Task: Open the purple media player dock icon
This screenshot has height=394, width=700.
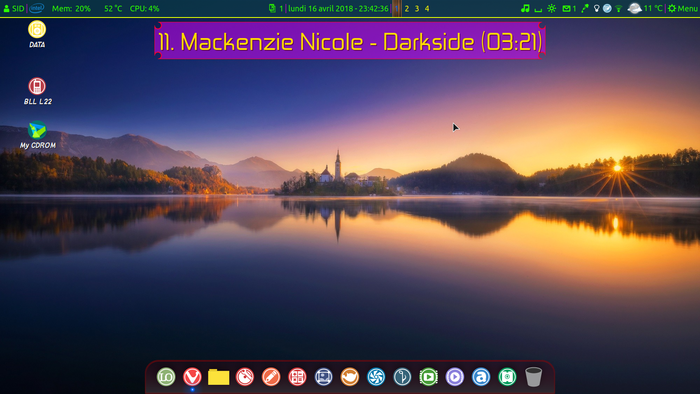Action: 455,377
